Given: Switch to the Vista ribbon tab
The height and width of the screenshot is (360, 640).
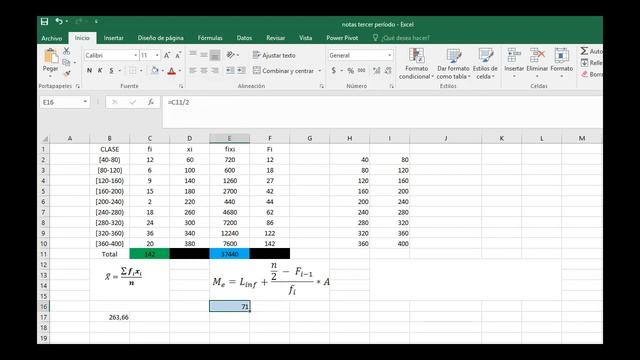Looking at the screenshot, I should 305,38.
